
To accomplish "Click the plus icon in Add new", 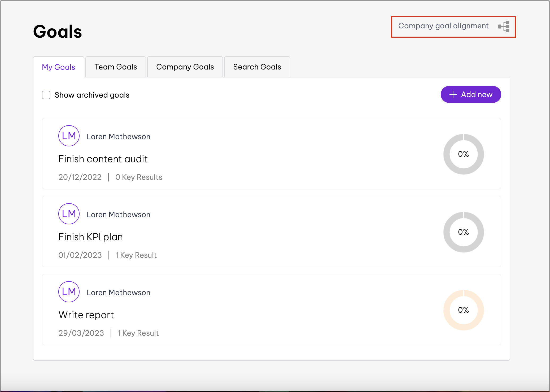I will pyautogui.click(x=453, y=94).
